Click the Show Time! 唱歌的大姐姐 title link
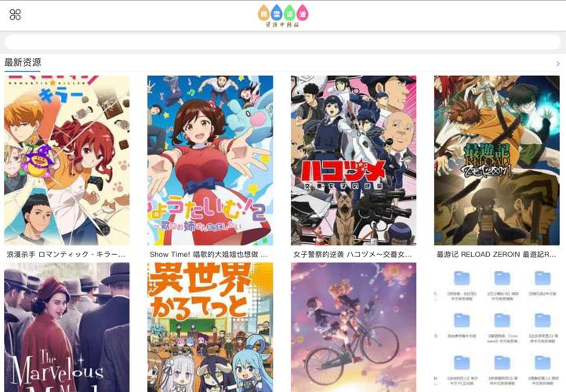 [209, 255]
